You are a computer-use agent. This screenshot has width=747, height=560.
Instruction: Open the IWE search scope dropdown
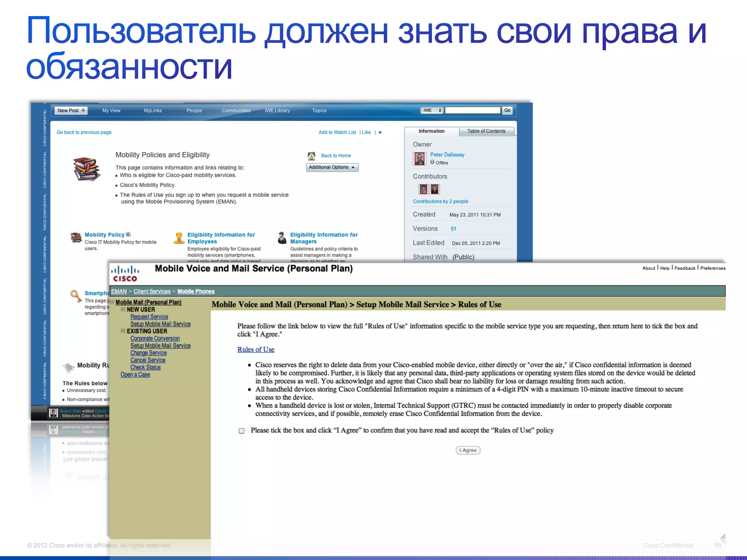click(x=432, y=110)
